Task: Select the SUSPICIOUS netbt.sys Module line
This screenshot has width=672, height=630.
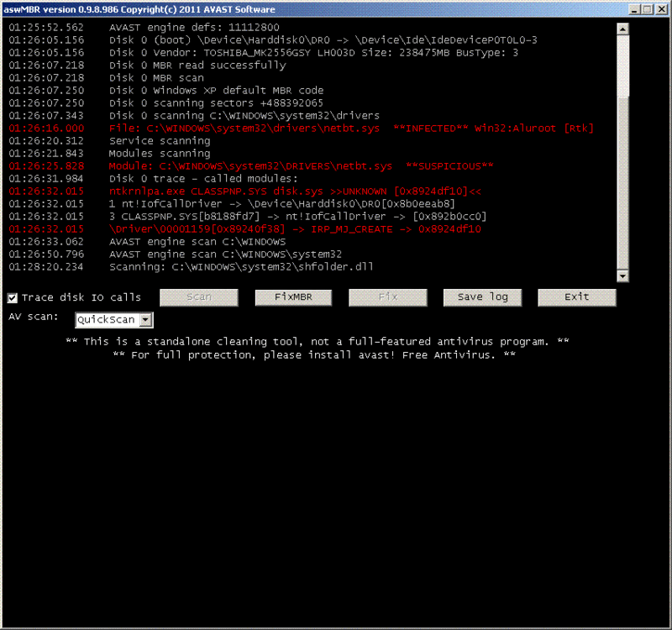Action: (x=250, y=166)
